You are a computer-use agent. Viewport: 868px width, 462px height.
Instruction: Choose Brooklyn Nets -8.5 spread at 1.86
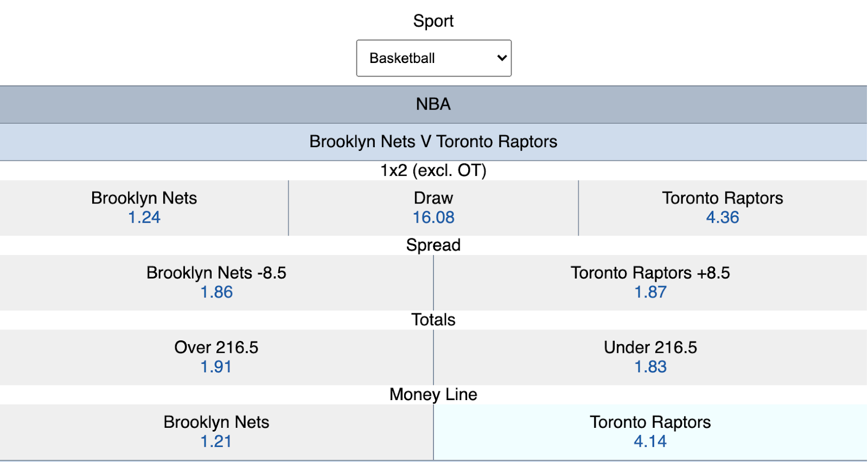pyautogui.click(x=216, y=282)
